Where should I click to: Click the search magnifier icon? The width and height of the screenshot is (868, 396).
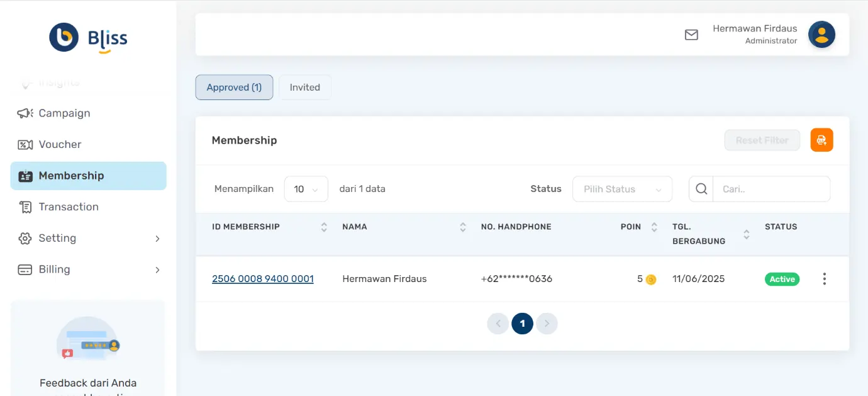(x=701, y=189)
